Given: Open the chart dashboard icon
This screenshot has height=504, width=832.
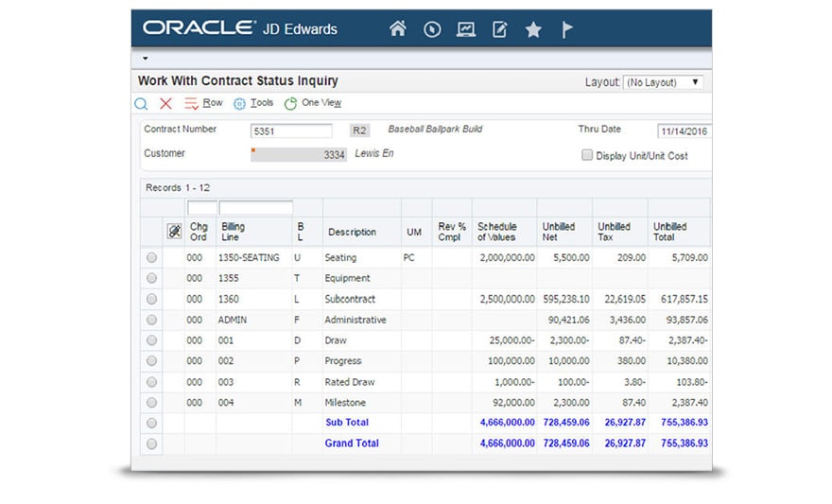Looking at the screenshot, I should pos(465,29).
